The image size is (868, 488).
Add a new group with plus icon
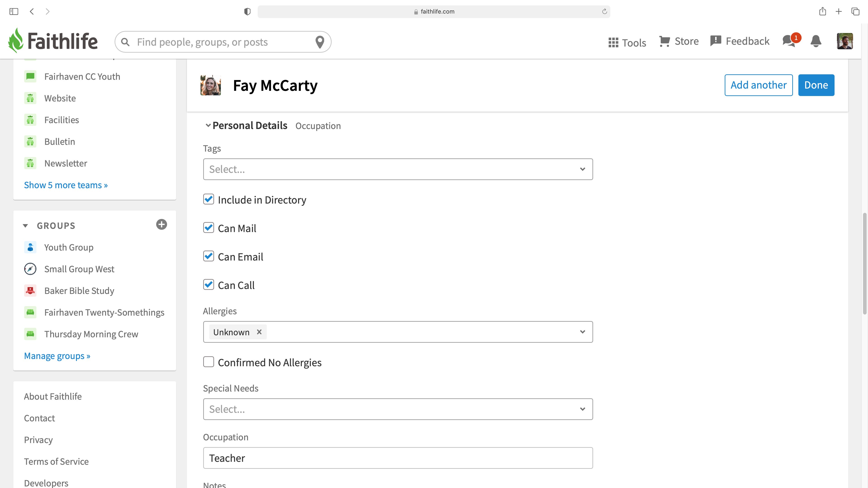tap(162, 225)
